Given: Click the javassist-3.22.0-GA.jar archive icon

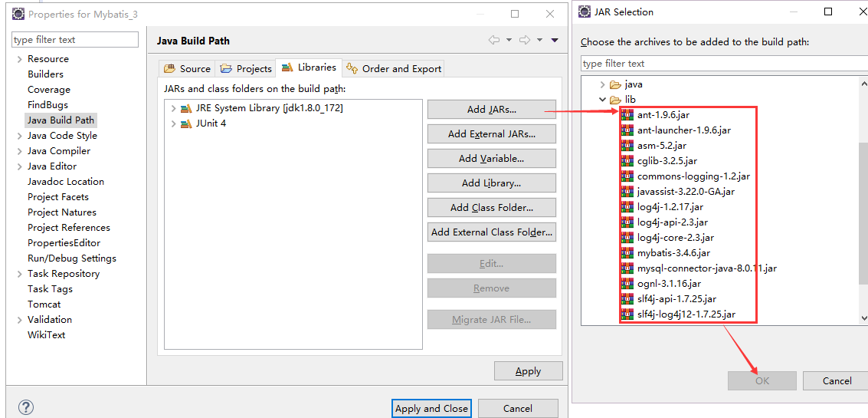Looking at the screenshot, I should (x=627, y=192).
